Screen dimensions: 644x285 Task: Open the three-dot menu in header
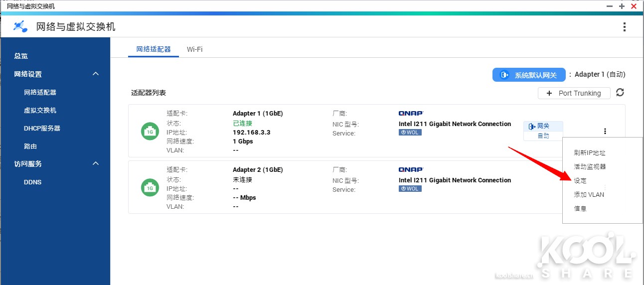tap(625, 27)
